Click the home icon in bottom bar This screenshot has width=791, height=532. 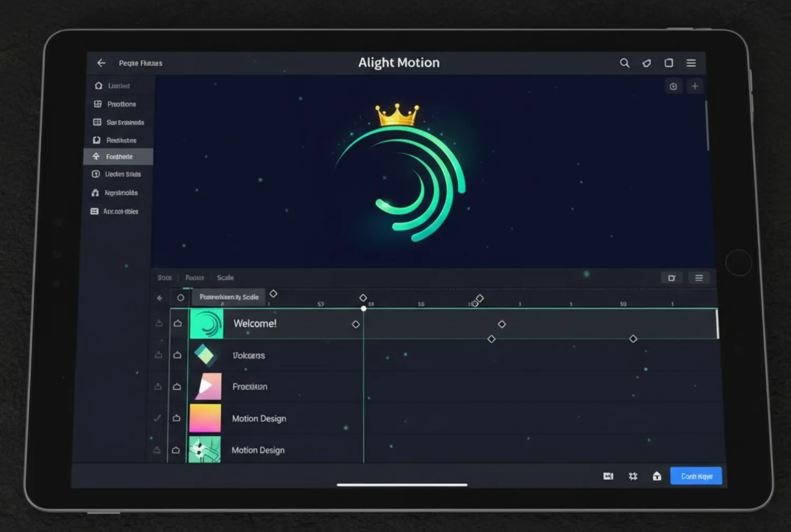click(657, 476)
